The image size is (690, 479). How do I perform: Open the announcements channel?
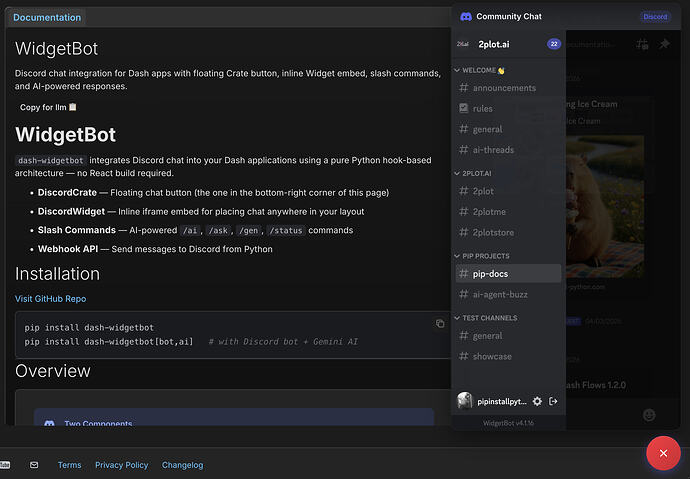tap(508, 88)
